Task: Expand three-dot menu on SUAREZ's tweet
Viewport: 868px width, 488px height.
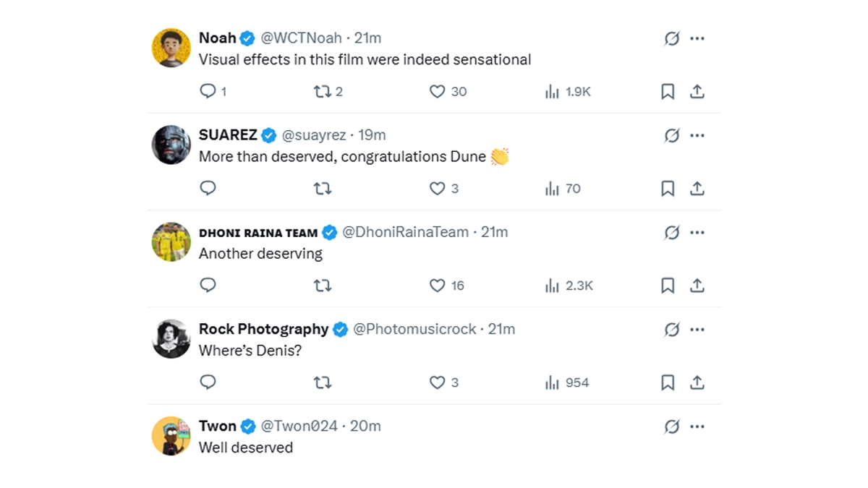Action: pyautogui.click(x=697, y=135)
